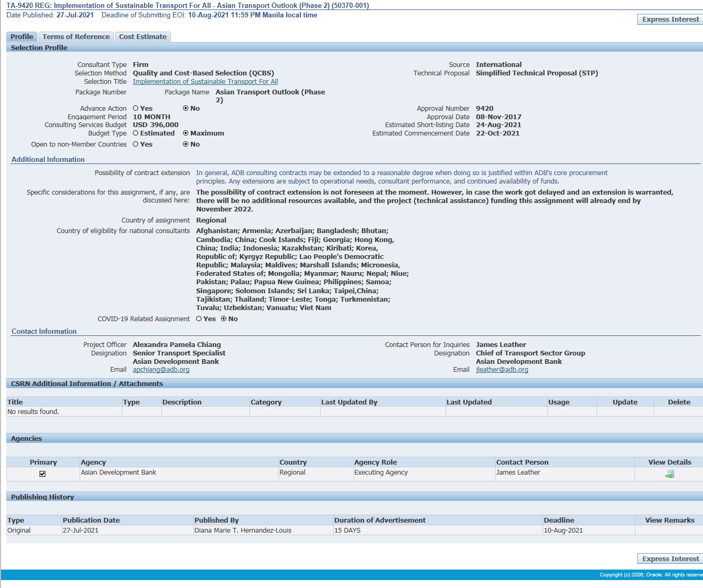Click the apchiang@adb.org email link
The width and height of the screenshot is (703, 588).
pyautogui.click(x=161, y=370)
